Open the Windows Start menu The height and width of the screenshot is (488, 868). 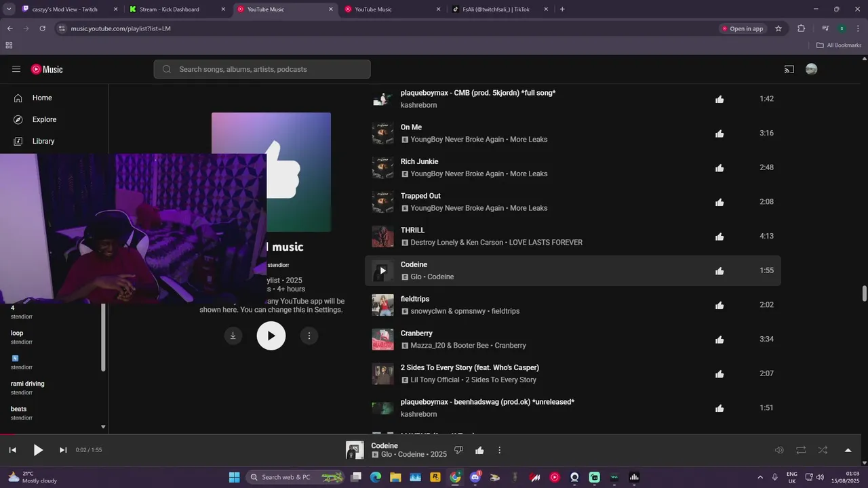click(234, 477)
